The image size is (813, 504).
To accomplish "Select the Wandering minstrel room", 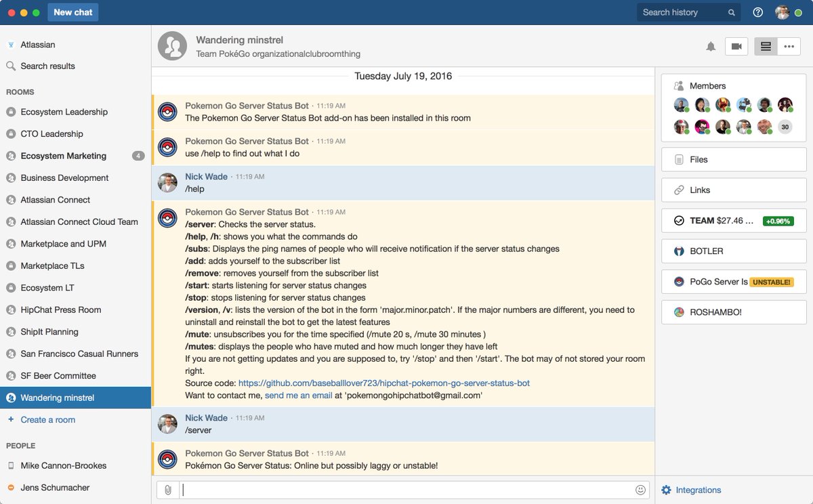I will point(75,398).
